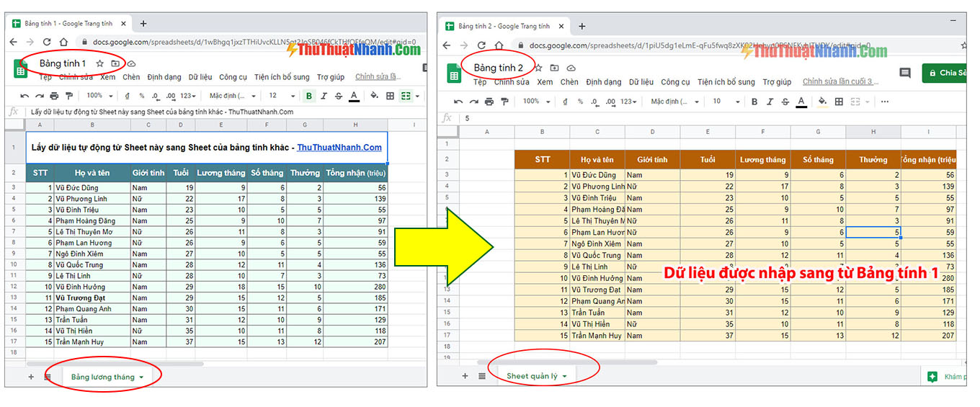Click Khám phá explore button
The image size is (980, 407).
(945, 377)
